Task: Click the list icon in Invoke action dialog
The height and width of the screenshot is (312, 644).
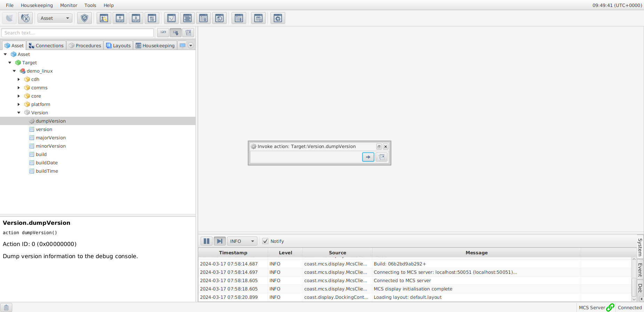Action: [381, 157]
